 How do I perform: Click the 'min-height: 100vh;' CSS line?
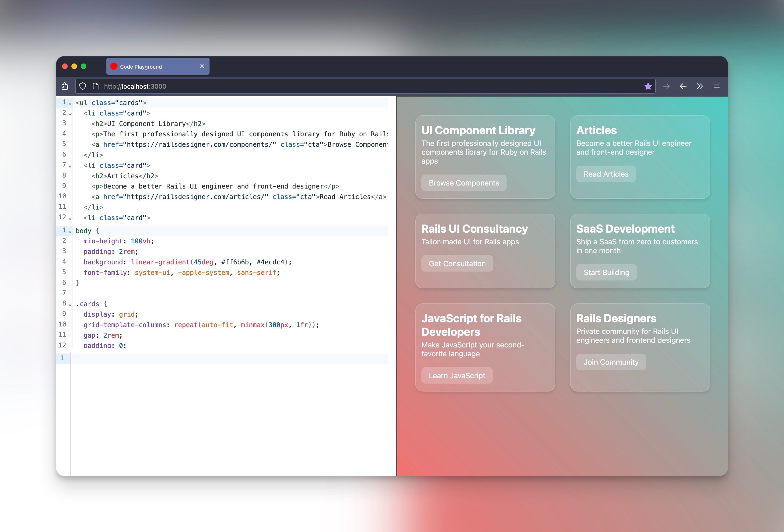point(119,241)
